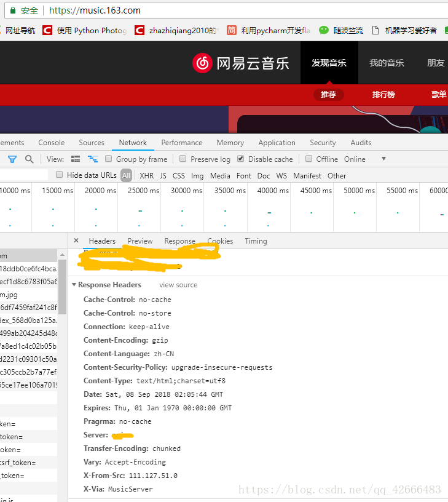Switch to request Response tab

coord(179,241)
